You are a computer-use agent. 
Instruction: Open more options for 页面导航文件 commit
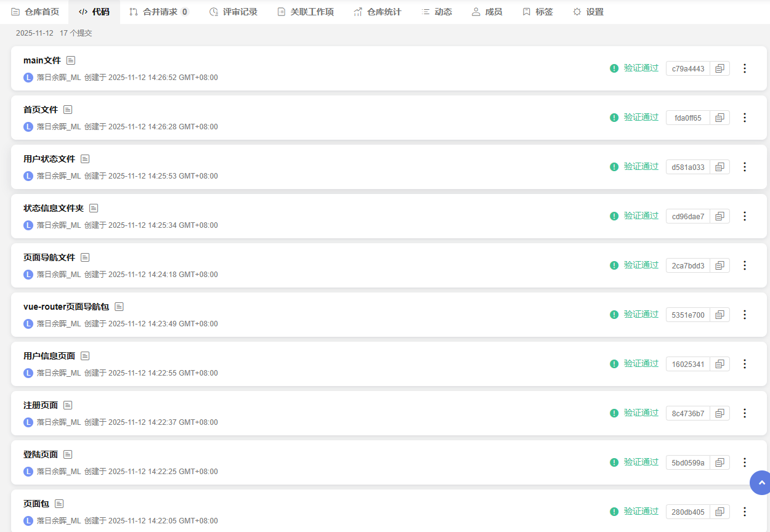point(744,265)
